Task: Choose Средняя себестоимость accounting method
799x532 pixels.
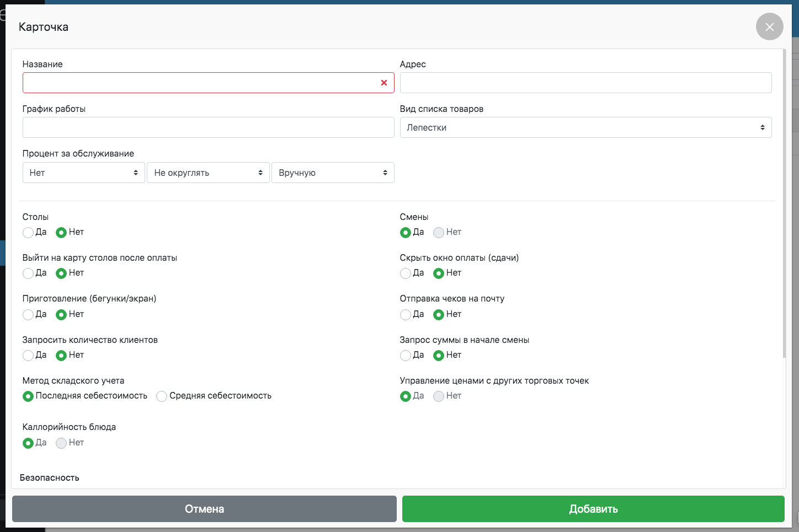Action: click(x=162, y=396)
